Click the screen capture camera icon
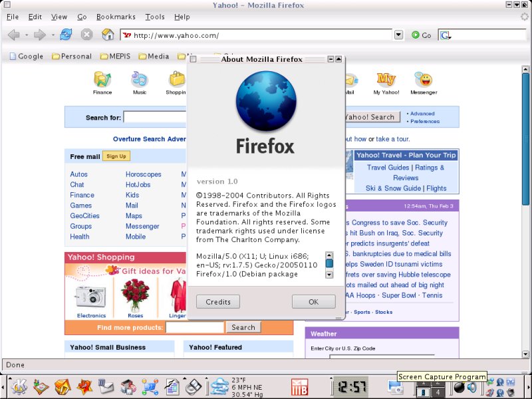 395,387
